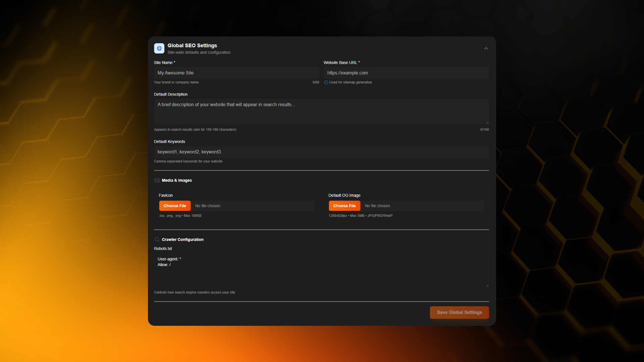Click the info icon near sitemap generation hint

pyautogui.click(x=326, y=82)
